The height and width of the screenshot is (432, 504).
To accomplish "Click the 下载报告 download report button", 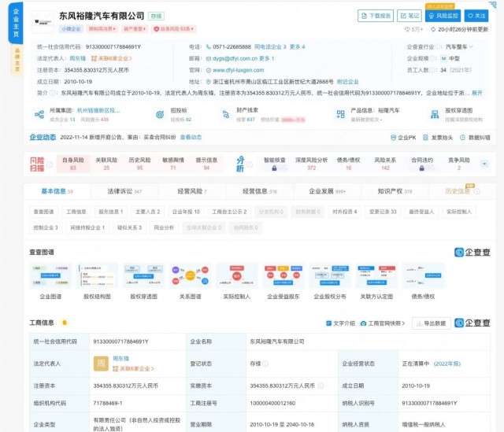I will [376, 16].
